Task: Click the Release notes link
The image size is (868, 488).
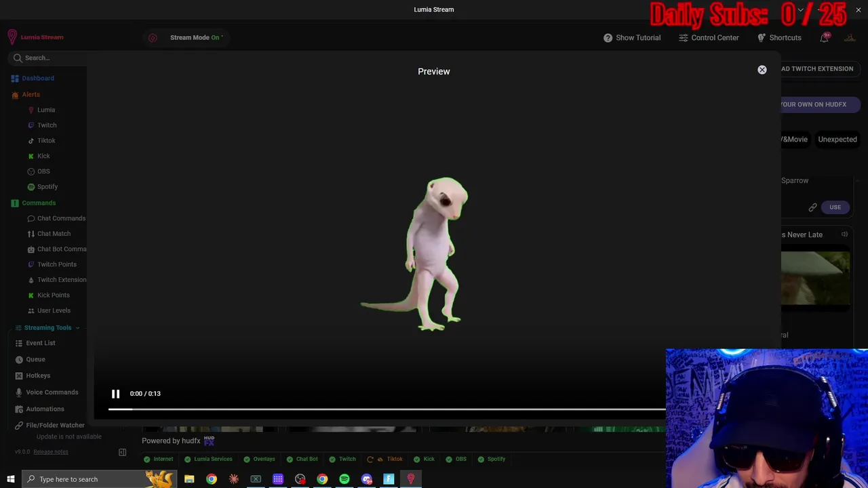Action: 51,452
